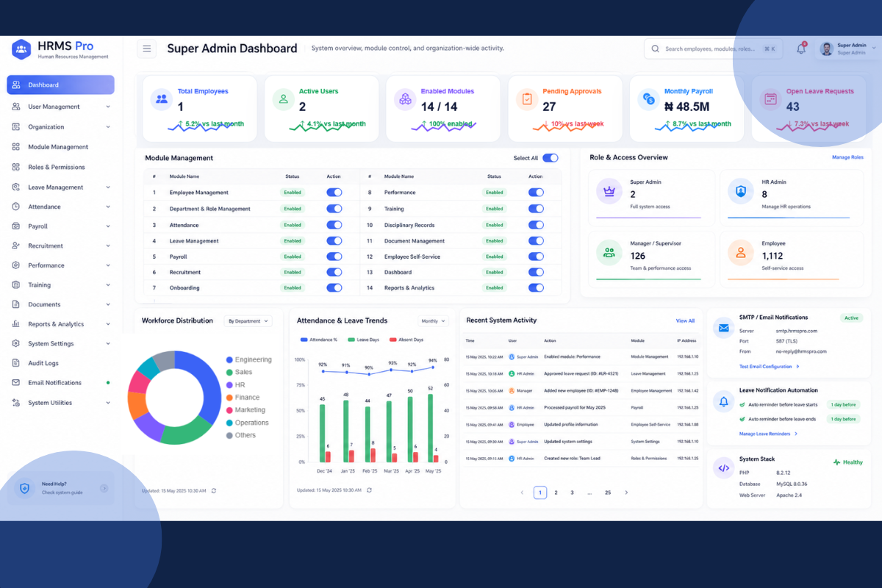This screenshot has height=588, width=882.
Task: Click the Monthly Payroll card icon
Action: [648, 99]
